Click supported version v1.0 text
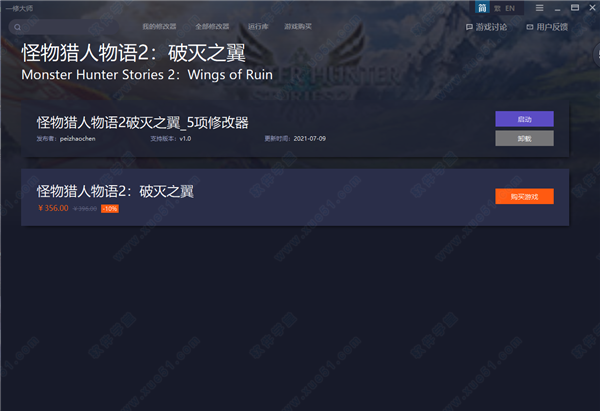 (185, 139)
